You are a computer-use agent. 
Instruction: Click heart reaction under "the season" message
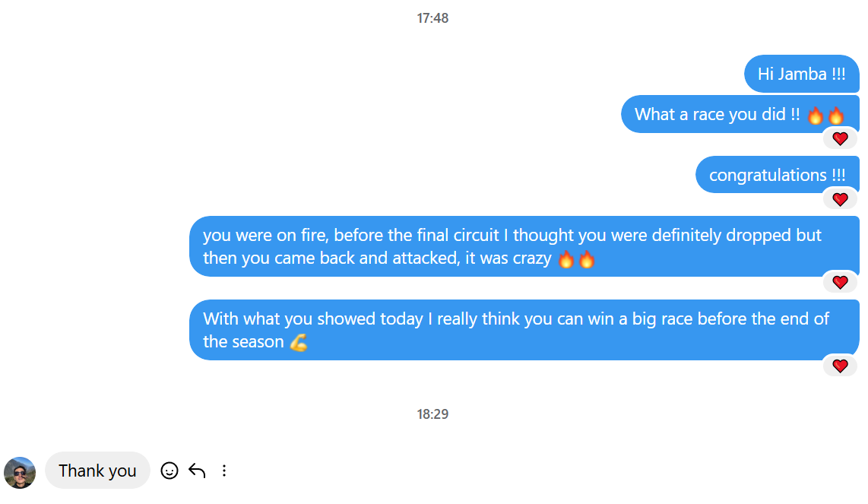coord(840,366)
